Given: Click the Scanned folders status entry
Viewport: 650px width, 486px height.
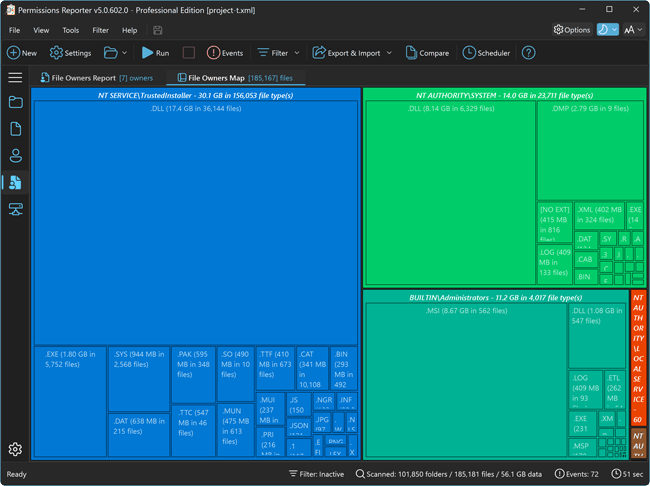Looking at the screenshot, I should coord(449,474).
